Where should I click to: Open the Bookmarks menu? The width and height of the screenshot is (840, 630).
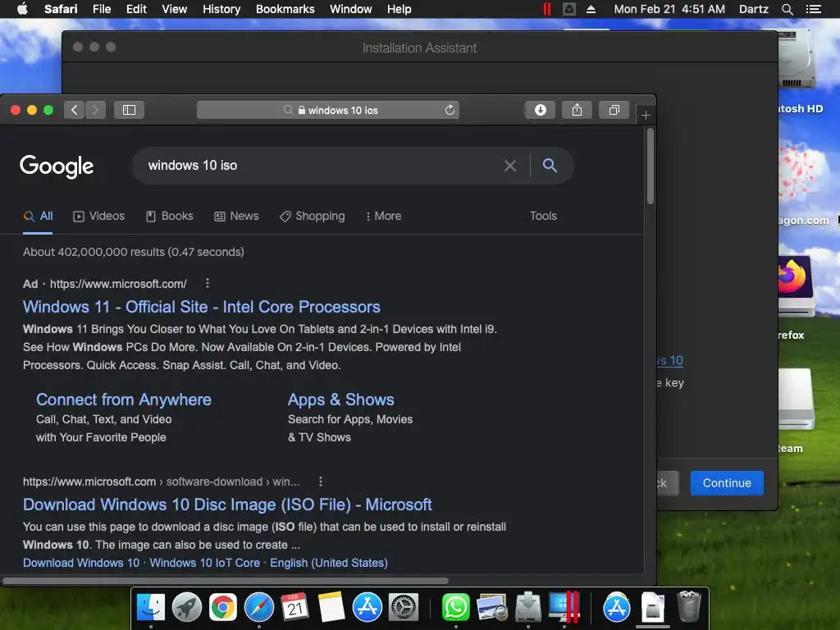pos(285,9)
